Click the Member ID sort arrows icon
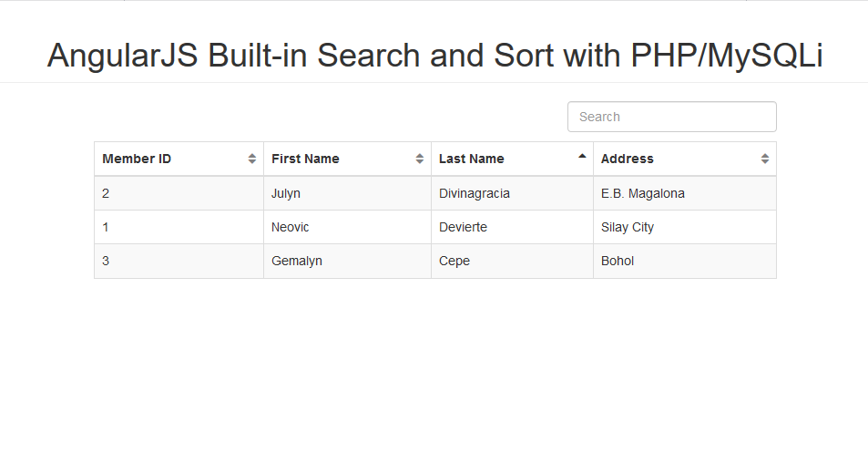868x473 pixels. [252, 159]
